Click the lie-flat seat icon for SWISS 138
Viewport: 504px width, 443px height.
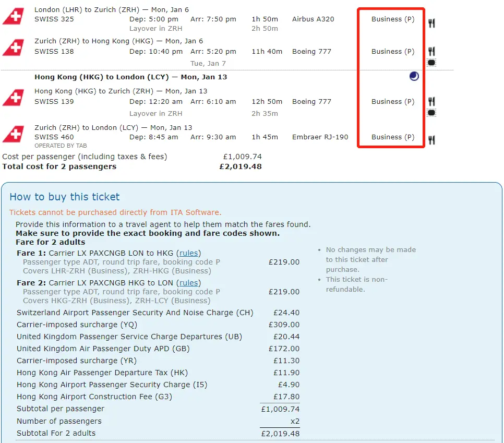[x=431, y=63]
